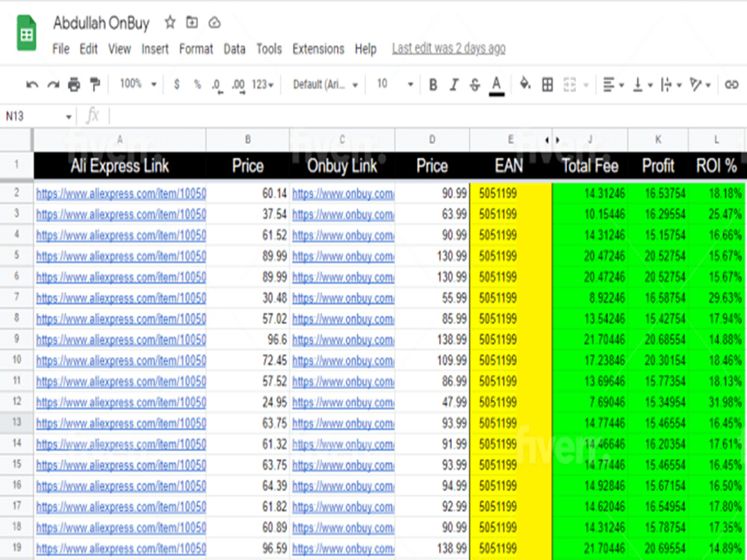Select price cell 109.99
The height and width of the screenshot is (560, 747).
point(432,361)
